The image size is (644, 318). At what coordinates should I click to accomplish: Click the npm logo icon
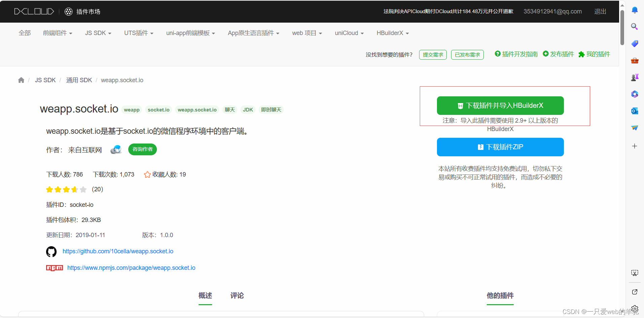click(55, 268)
